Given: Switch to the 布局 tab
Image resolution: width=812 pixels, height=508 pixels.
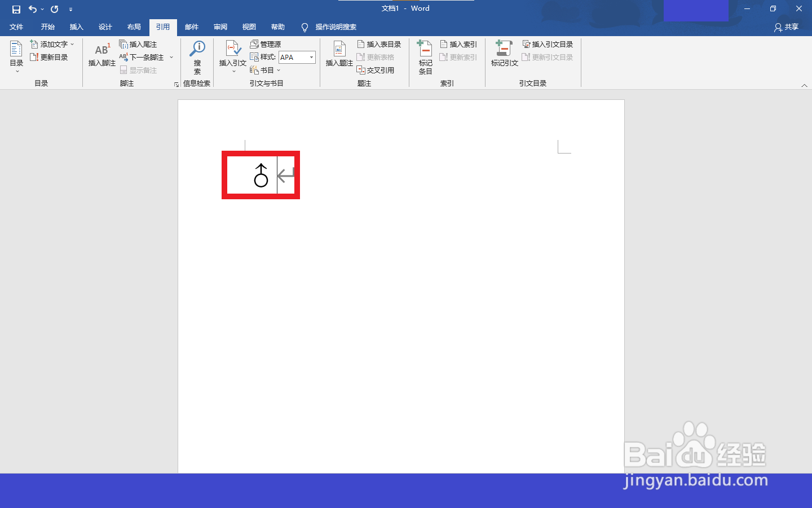Looking at the screenshot, I should [x=134, y=27].
